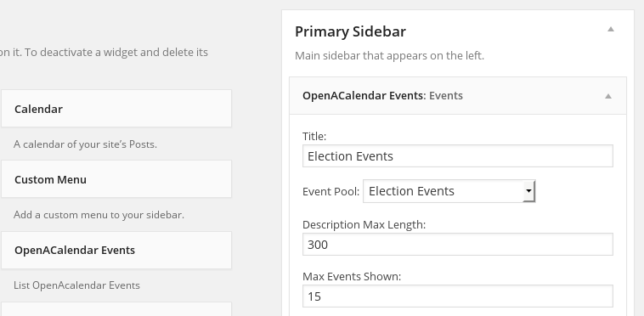Screen dimensions: 644x316
Task: Click the Title: label
Action: (x=314, y=136)
